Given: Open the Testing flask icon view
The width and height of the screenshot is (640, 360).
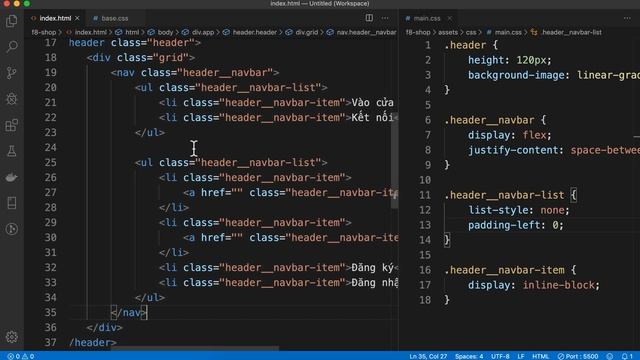Looking at the screenshot, I should [12, 151].
